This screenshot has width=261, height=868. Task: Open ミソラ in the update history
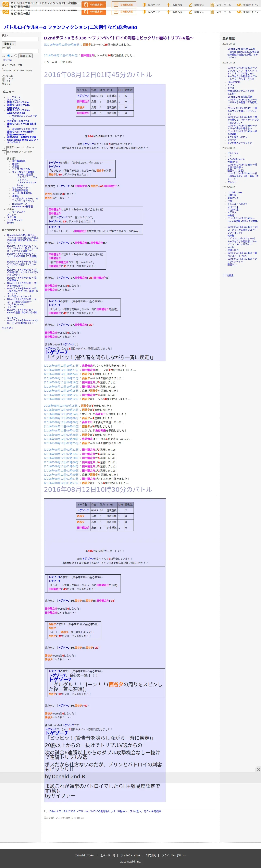point(231,85)
